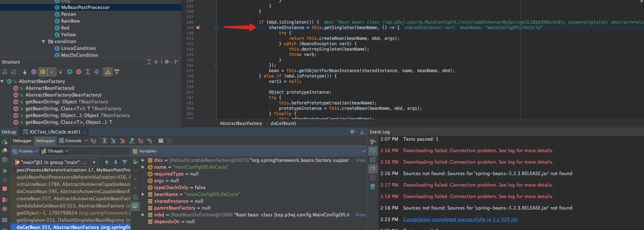Select the createBean:517 stack frame
The height and width of the screenshot is (230, 644).
coord(70,198)
